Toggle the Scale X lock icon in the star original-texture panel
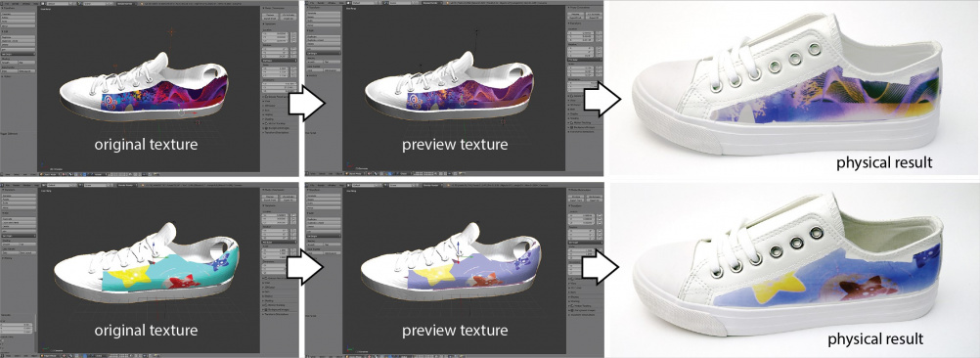The image size is (980, 358). 293,249
